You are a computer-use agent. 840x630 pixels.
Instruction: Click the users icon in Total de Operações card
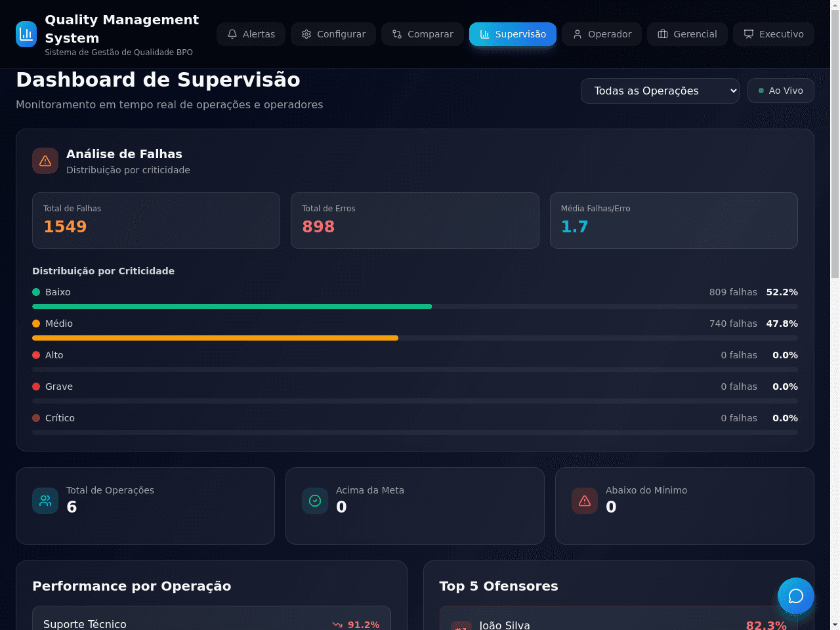pos(45,501)
